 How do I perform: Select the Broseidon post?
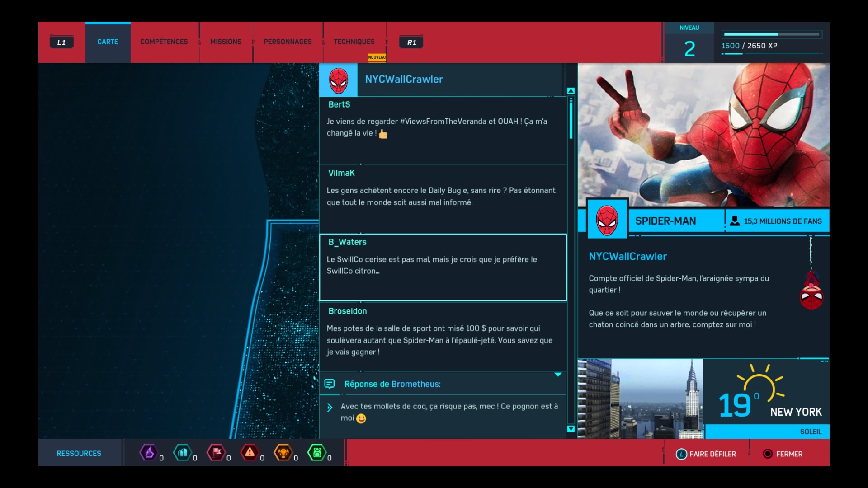(443, 337)
